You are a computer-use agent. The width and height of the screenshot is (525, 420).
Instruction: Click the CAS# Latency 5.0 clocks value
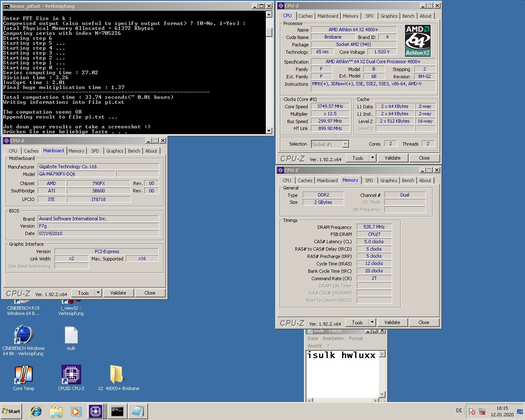coord(374,242)
